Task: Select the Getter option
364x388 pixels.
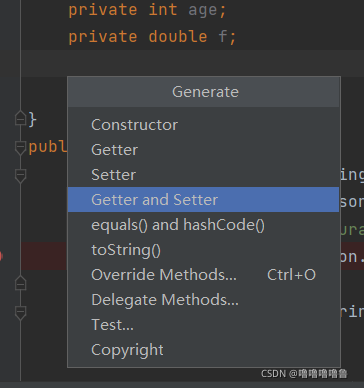Action: [203, 150]
